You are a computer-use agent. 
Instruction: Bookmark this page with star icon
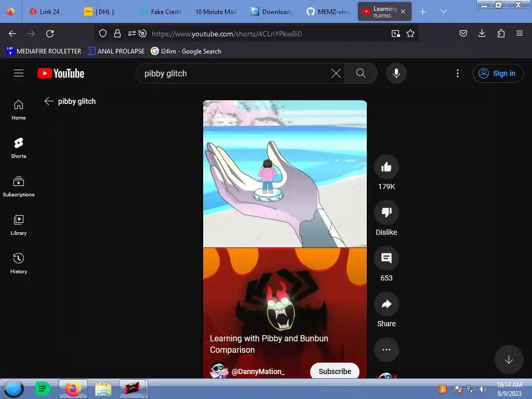[x=410, y=33]
